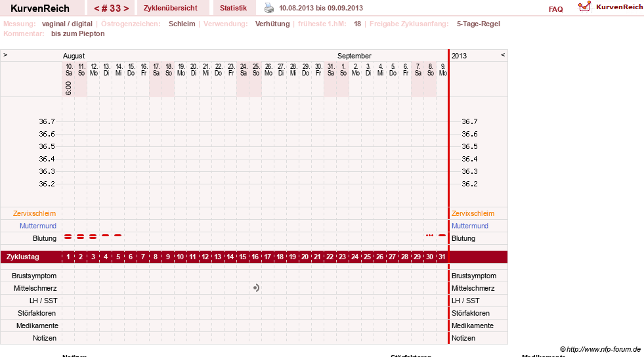The width and height of the screenshot is (644, 357).
Task: Click the printer icon next to the date range
Action: tap(269, 9)
